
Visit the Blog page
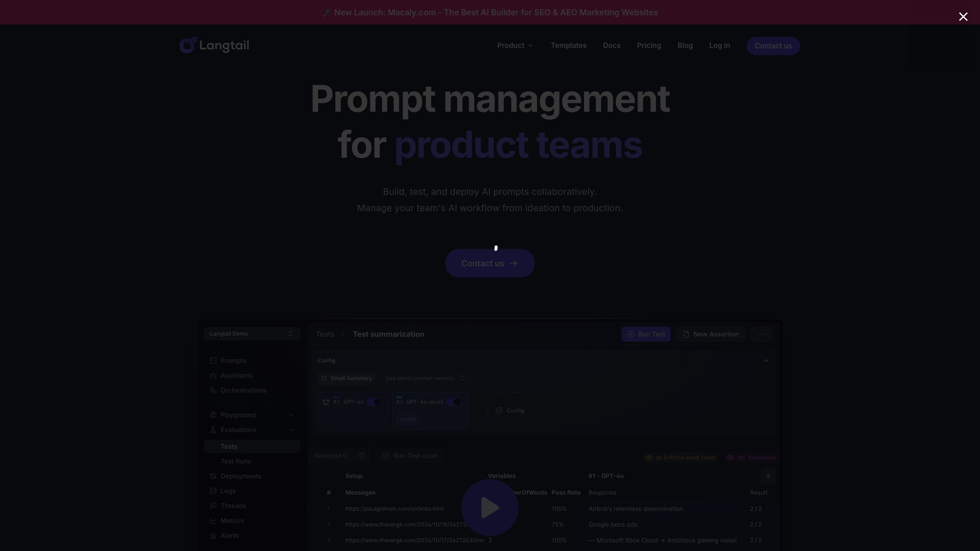(x=685, y=46)
